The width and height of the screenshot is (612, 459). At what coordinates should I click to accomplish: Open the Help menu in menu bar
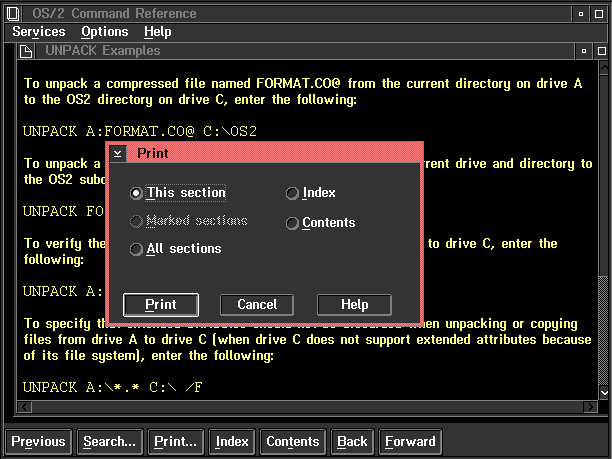click(x=157, y=32)
